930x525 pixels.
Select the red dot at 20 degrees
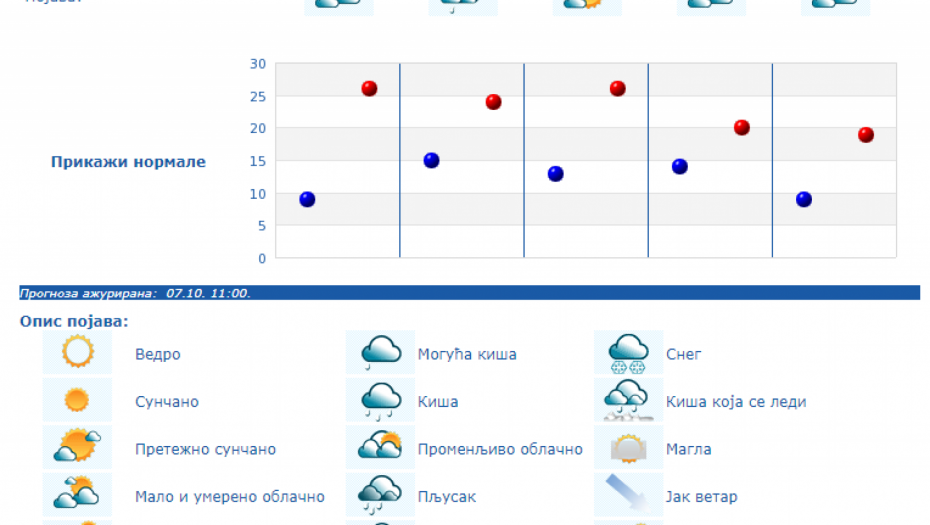742,127
